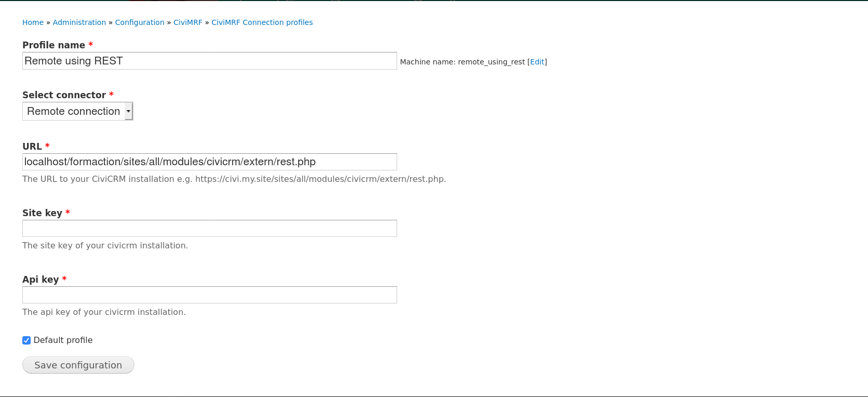
Task: Click the Profile name field label
Action: [x=53, y=45]
